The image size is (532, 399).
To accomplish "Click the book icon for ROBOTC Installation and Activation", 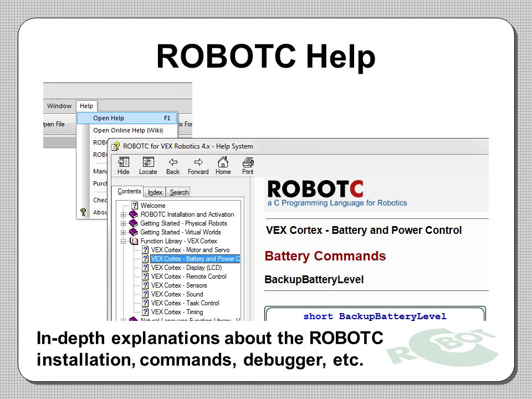I will (x=134, y=214).
